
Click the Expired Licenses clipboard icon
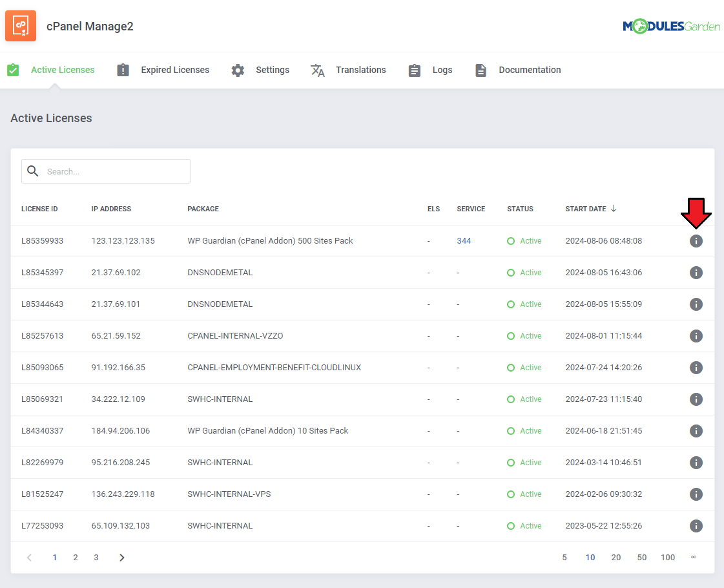point(123,70)
